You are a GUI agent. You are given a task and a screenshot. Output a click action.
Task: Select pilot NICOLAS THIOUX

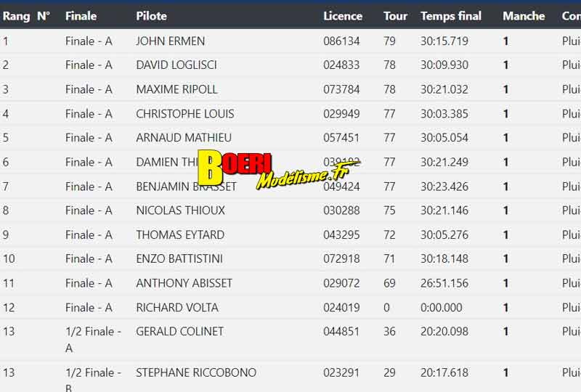pos(180,211)
